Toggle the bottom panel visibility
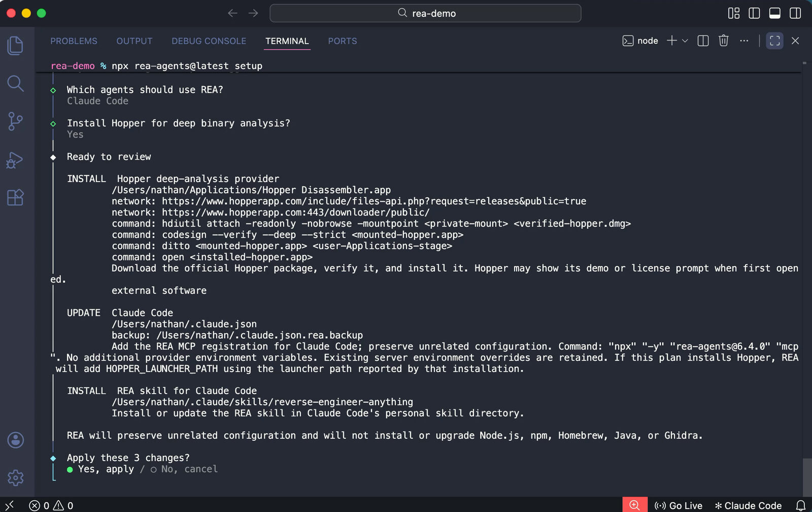The height and width of the screenshot is (512, 812). coord(775,13)
